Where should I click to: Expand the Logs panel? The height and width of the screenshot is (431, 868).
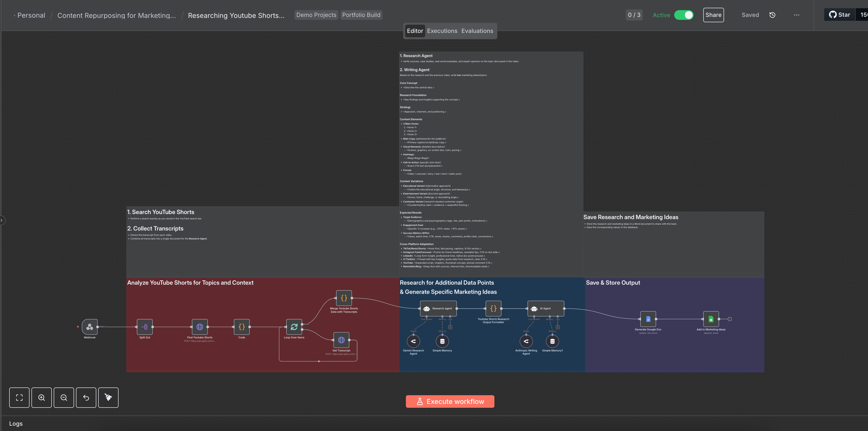point(16,423)
